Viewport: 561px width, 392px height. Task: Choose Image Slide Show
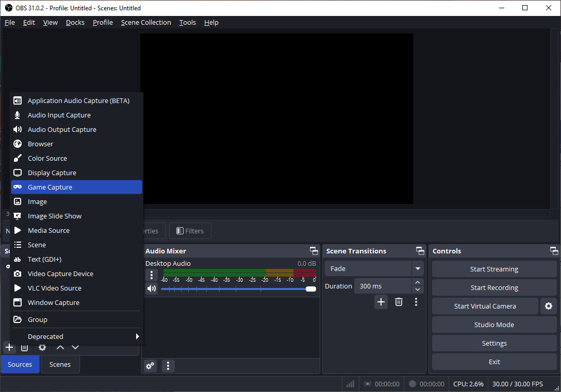coord(76,216)
